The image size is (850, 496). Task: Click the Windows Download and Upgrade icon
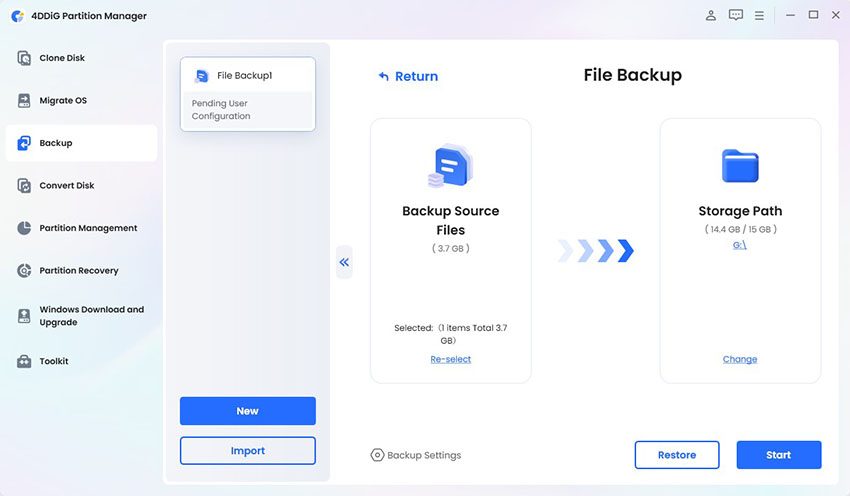[24, 316]
